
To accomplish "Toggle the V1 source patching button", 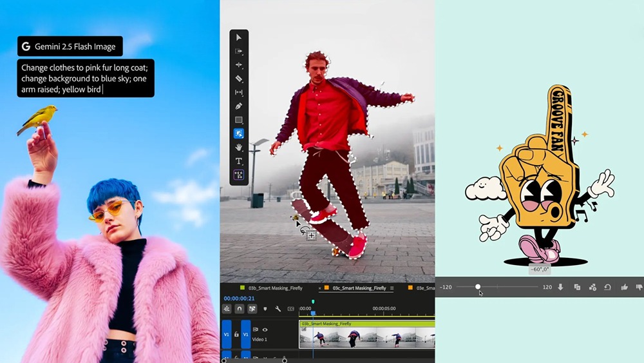I will pyautogui.click(x=226, y=334).
